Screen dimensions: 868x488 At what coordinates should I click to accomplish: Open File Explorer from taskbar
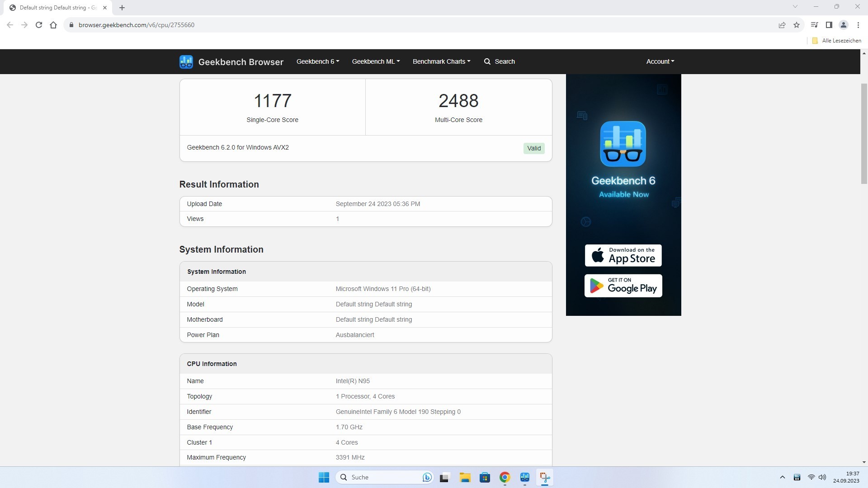tap(465, 477)
